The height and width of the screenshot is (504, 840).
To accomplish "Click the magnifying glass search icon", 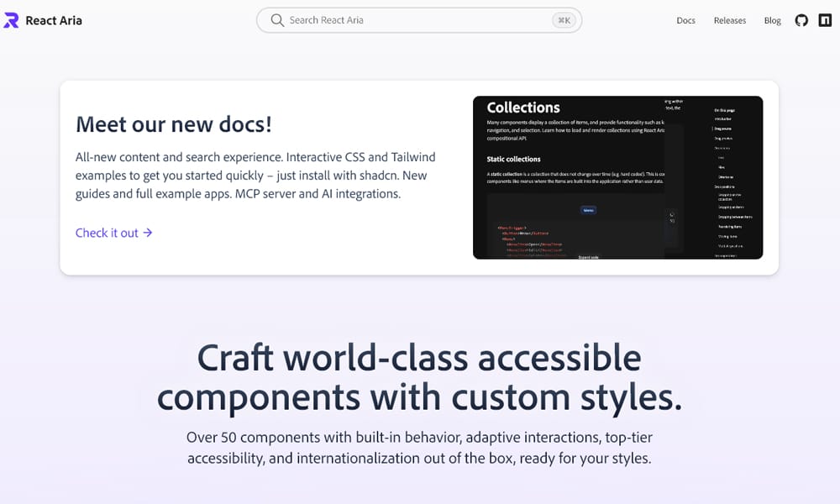I will [277, 20].
